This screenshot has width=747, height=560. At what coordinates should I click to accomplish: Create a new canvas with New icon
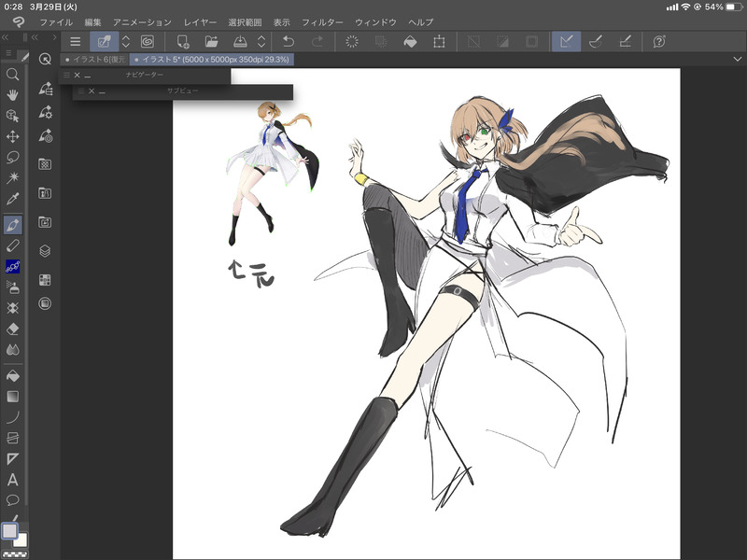[x=183, y=42]
